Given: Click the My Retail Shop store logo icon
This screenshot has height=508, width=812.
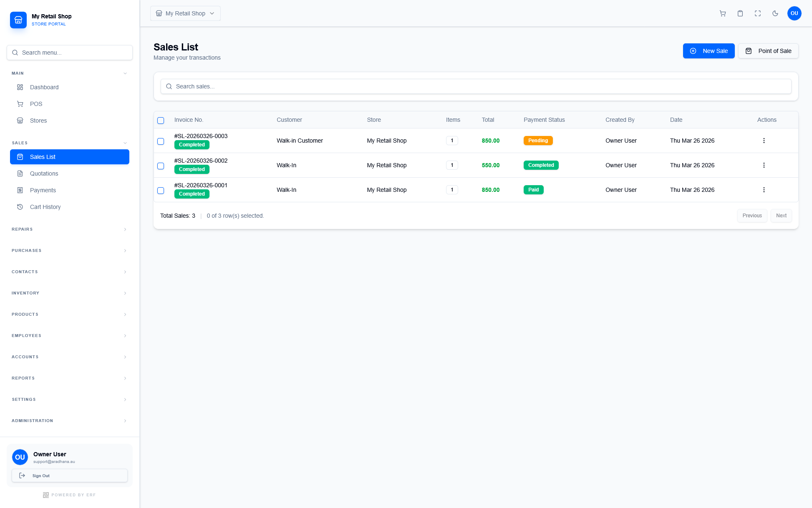Looking at the screenshot, I should (18, 20).
